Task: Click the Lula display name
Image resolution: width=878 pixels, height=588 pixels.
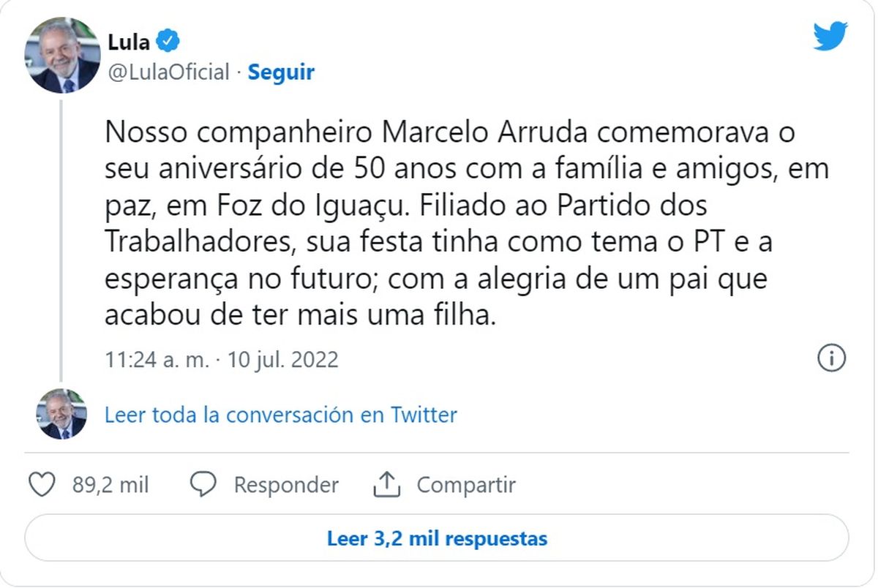Action: pyautogui.click(x=128, y=42)
